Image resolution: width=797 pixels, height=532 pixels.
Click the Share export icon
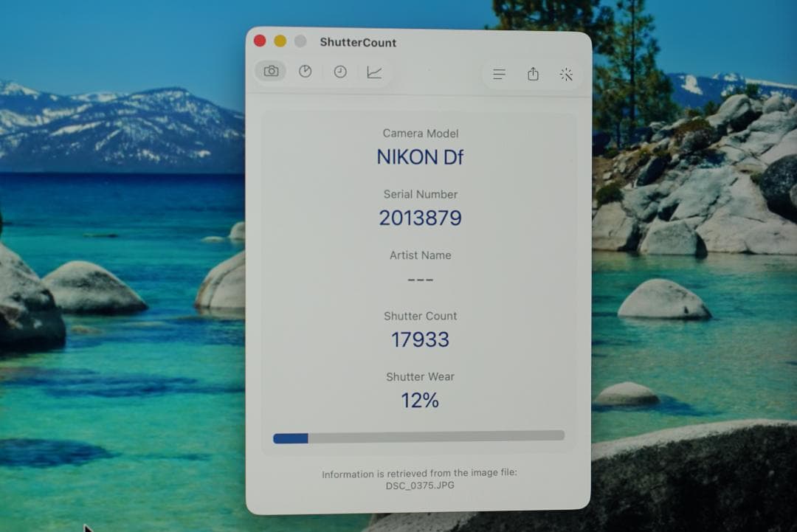tap(533, 74)
